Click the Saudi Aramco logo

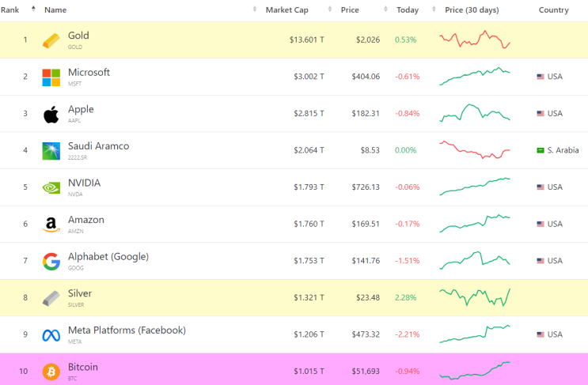click(x=51, y=150)
